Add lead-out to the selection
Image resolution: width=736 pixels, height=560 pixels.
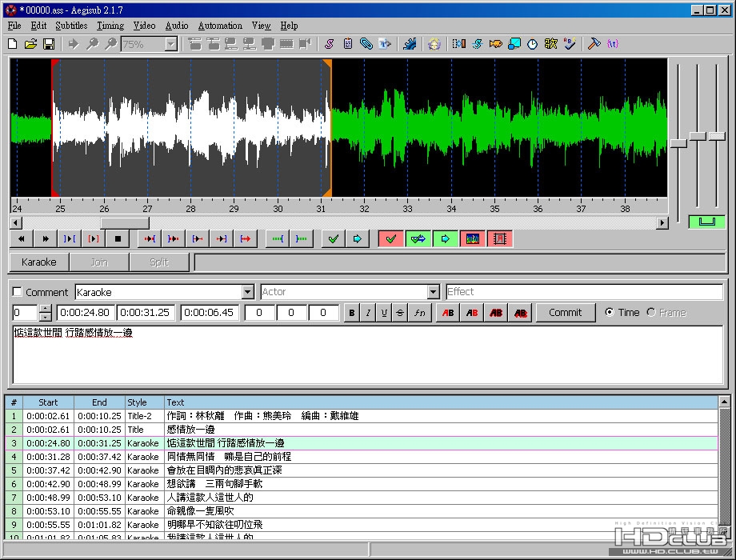coord(302,239)
